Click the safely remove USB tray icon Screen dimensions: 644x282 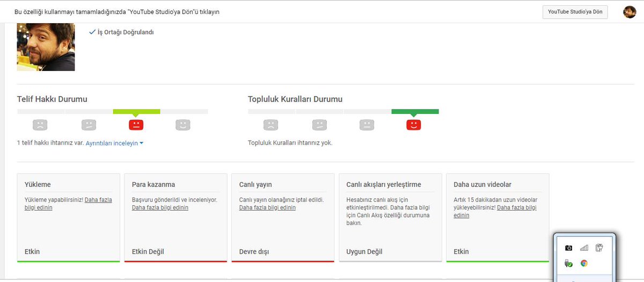(569, 263)
